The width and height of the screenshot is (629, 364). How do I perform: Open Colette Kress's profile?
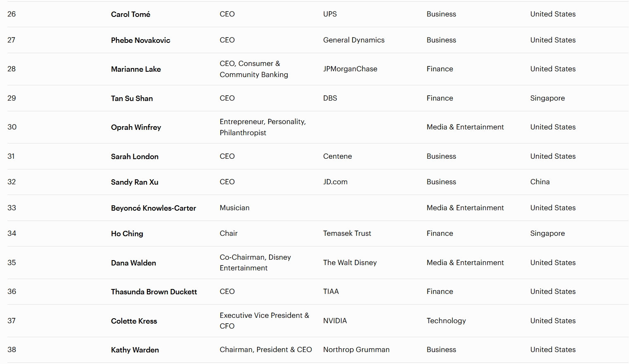click(x=134, y=321)
